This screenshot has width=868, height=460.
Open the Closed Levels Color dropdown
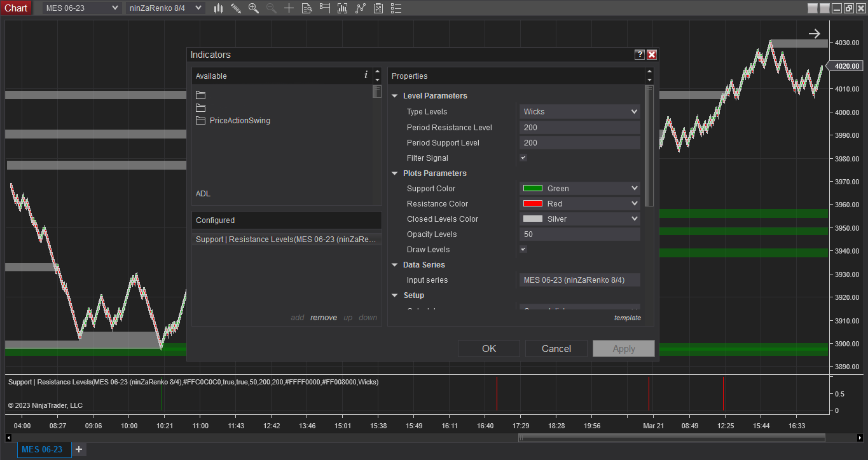click(579, 219)
